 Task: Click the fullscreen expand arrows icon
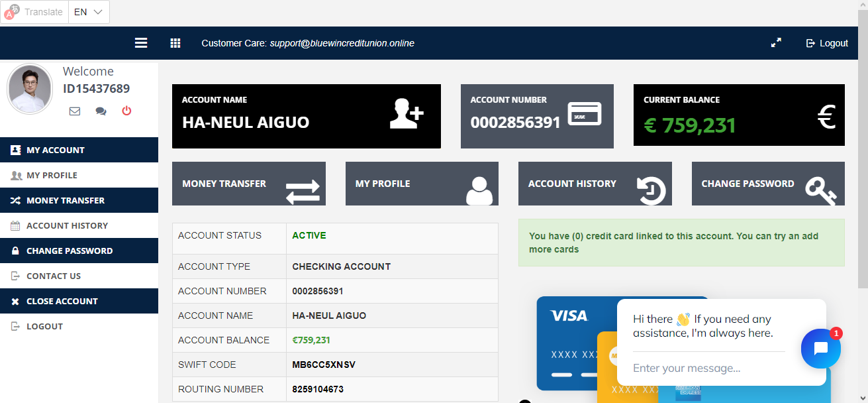[776, 43]
